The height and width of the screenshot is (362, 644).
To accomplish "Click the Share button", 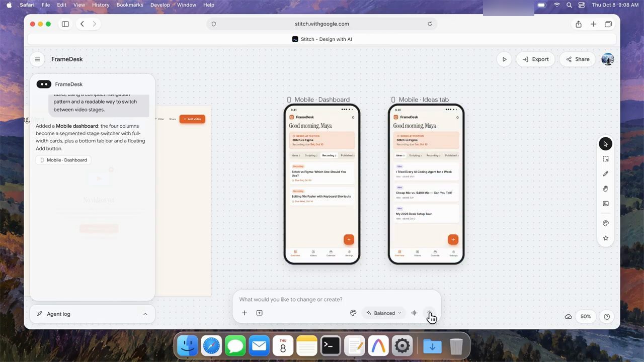I will tap(578, 59).
